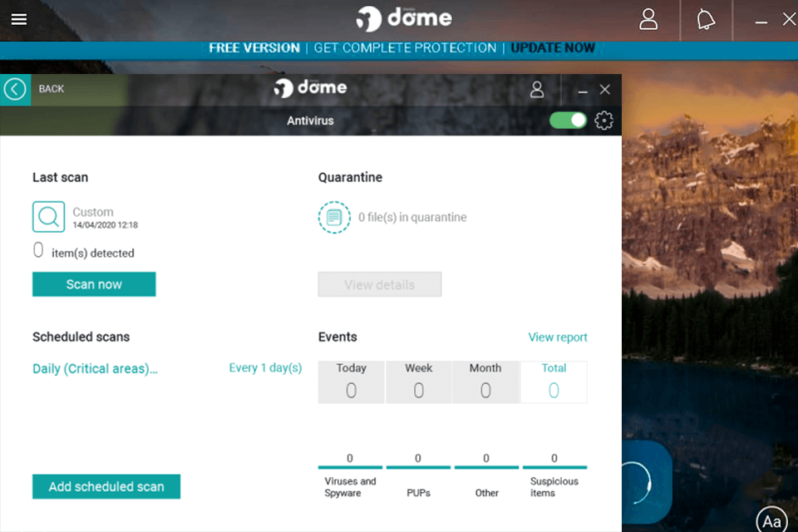Click the Antivirus title text
This screenshot has height=532, width=798.
click(310, 121)
